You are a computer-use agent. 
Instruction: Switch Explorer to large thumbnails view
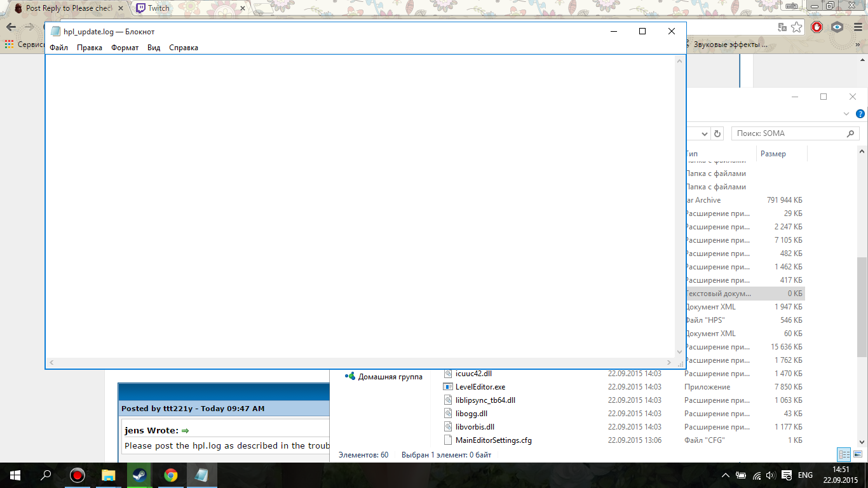[858, 454]
